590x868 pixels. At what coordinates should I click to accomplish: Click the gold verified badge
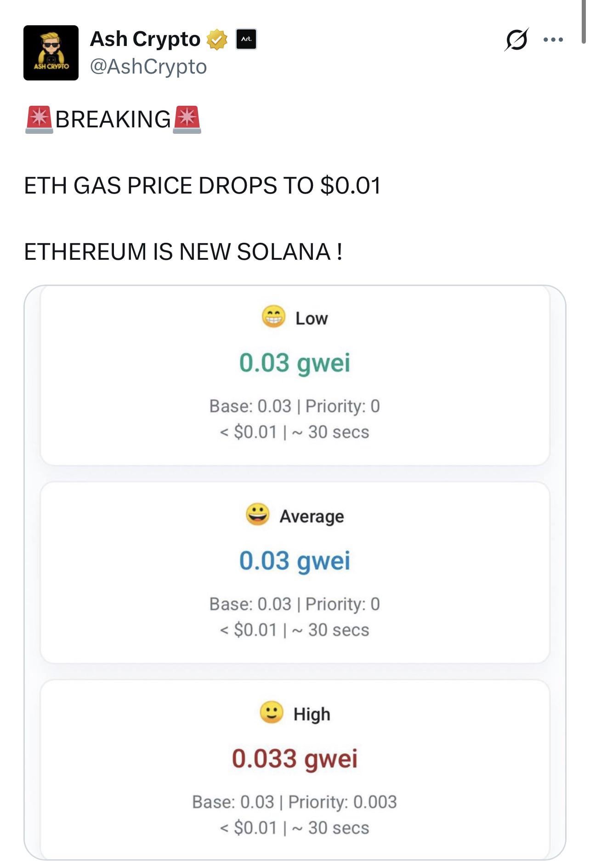click(x=217, y=40)
